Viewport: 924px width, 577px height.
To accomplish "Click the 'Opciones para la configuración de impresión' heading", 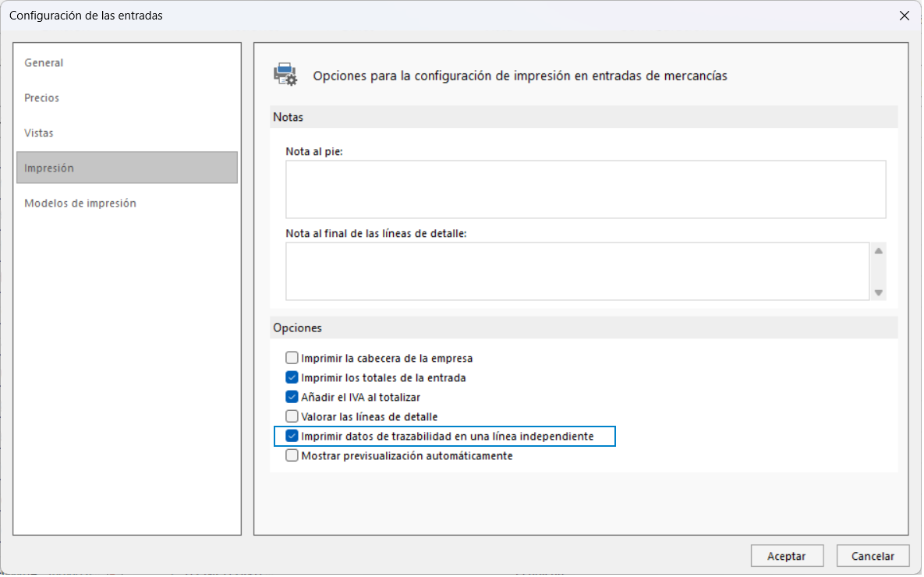I will point(520,76).
